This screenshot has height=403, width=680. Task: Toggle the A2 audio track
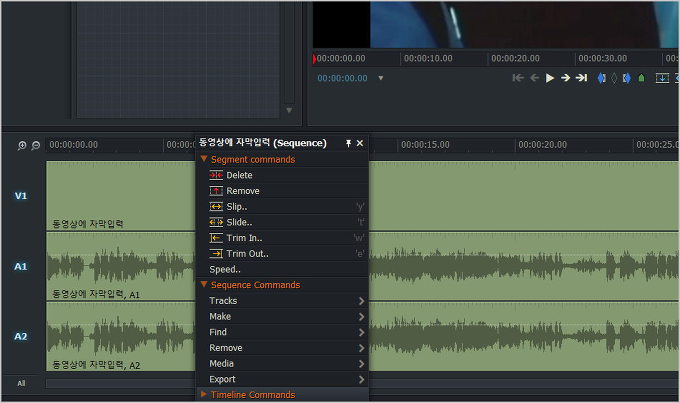(21, 336)
